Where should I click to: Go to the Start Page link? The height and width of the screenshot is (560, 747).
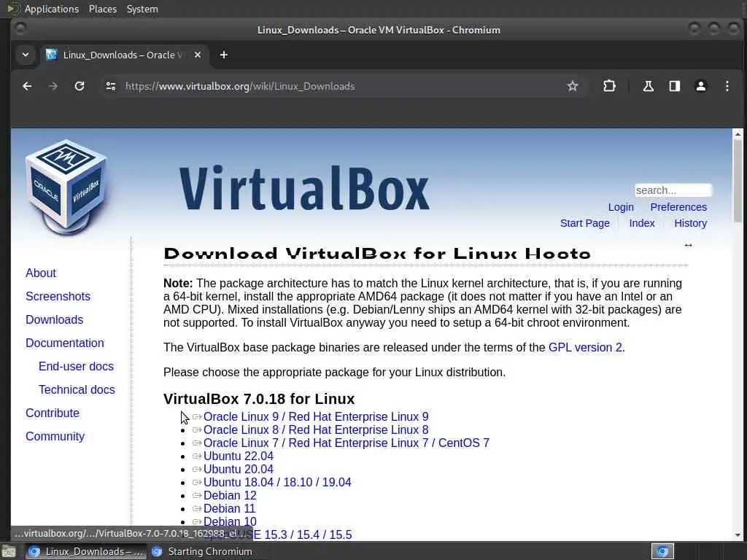tap(584, 223)
